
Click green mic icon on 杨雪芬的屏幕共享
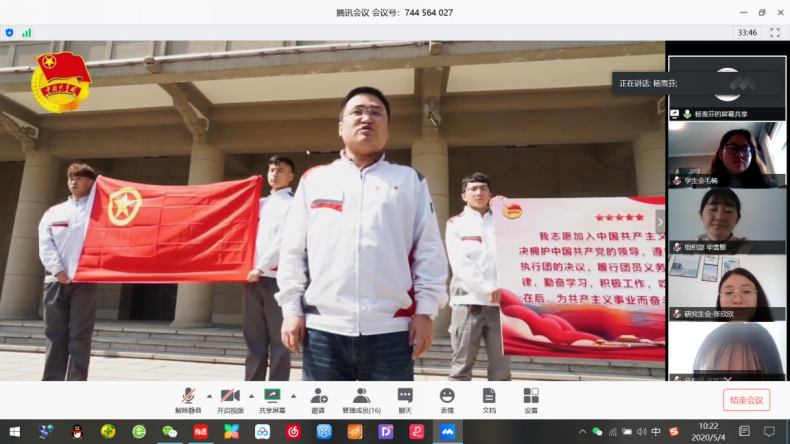pos(687,114)
